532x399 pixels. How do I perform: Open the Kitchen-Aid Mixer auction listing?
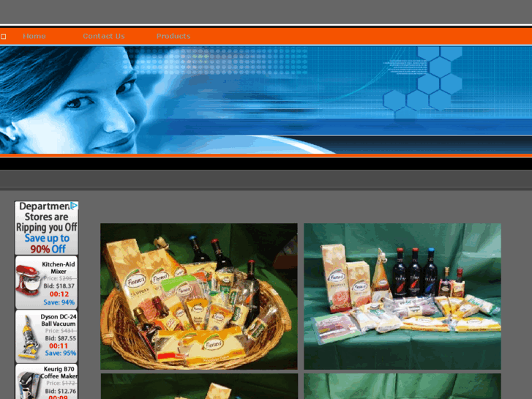47,282
